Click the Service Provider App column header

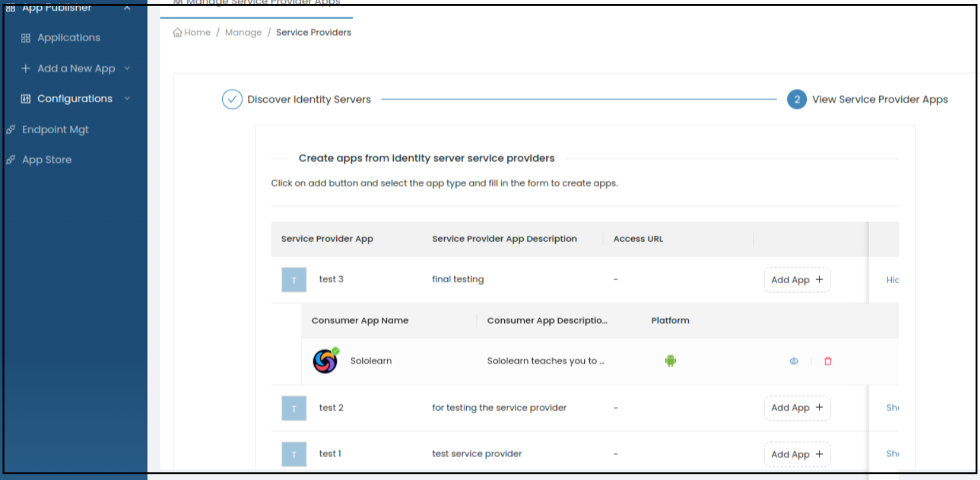[327, 239]
